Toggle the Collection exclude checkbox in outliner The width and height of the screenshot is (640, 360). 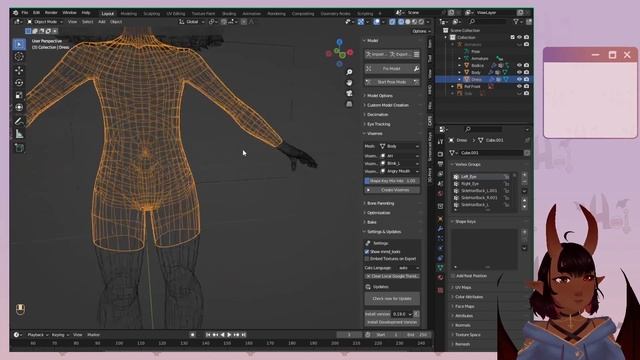(513, 37)
